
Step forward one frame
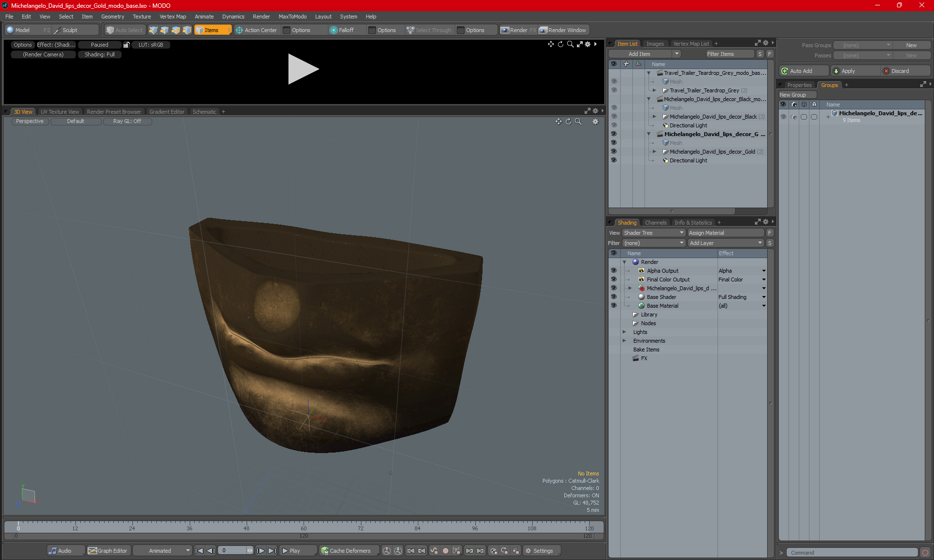261,551
